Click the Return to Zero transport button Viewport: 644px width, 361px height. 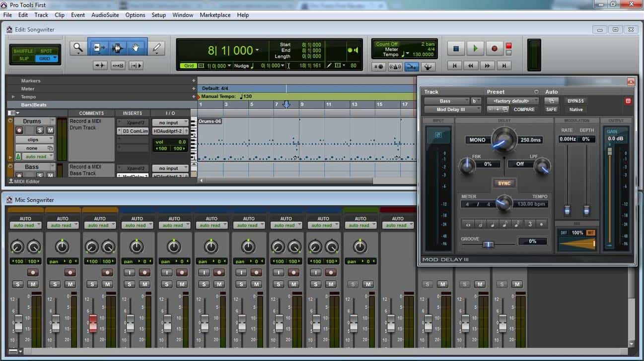click(x=454, y=65)
